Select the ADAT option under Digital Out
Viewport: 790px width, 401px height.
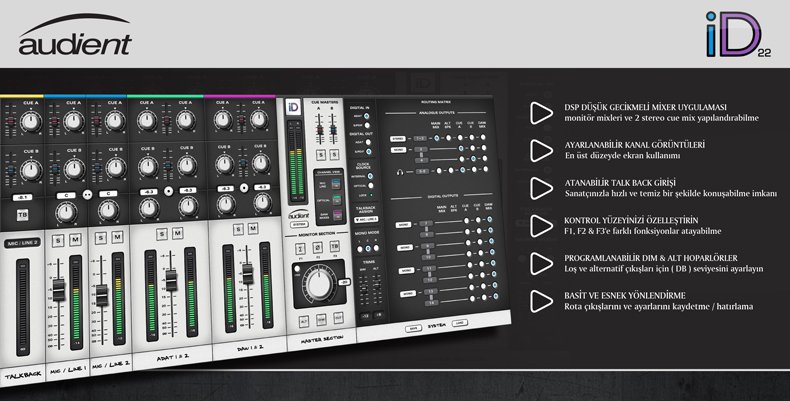coord(368,143)
